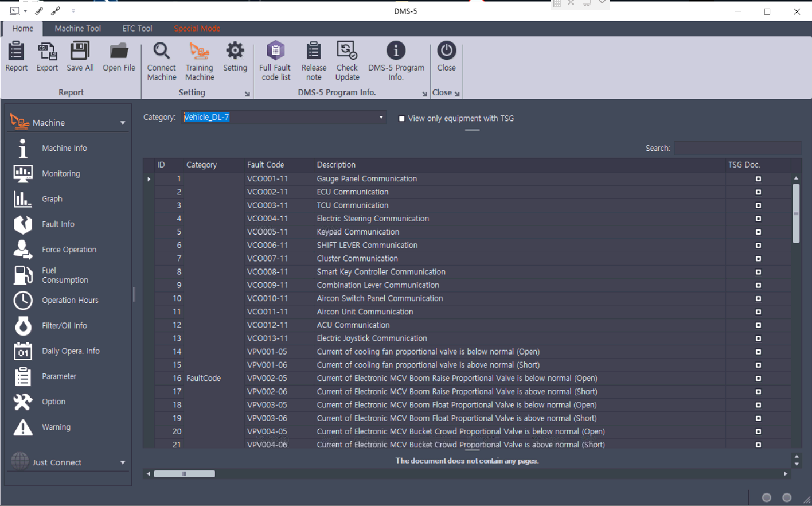Open the Category Vehicle_DL-7 dropdown
The image size is (812, 506).
[x=381, y=118]
